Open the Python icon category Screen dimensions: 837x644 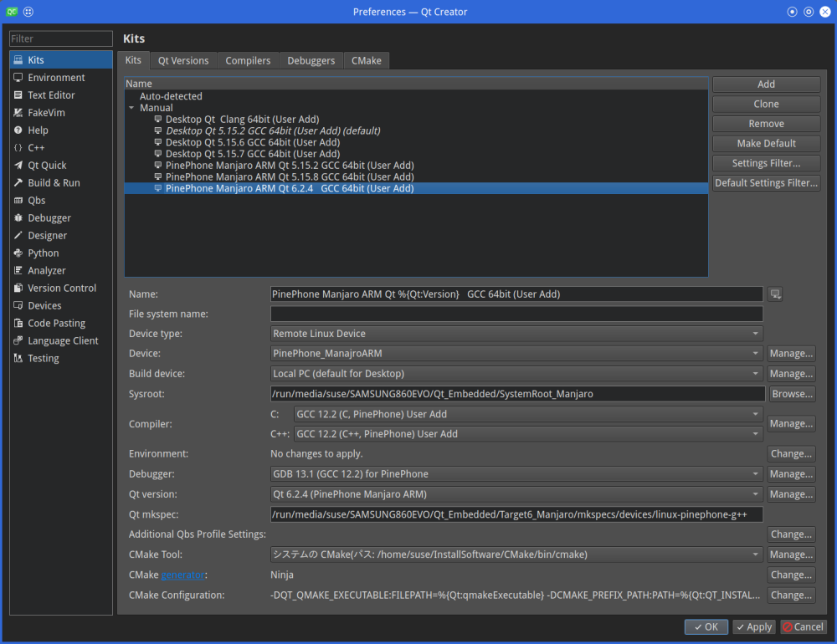(18, 253)
